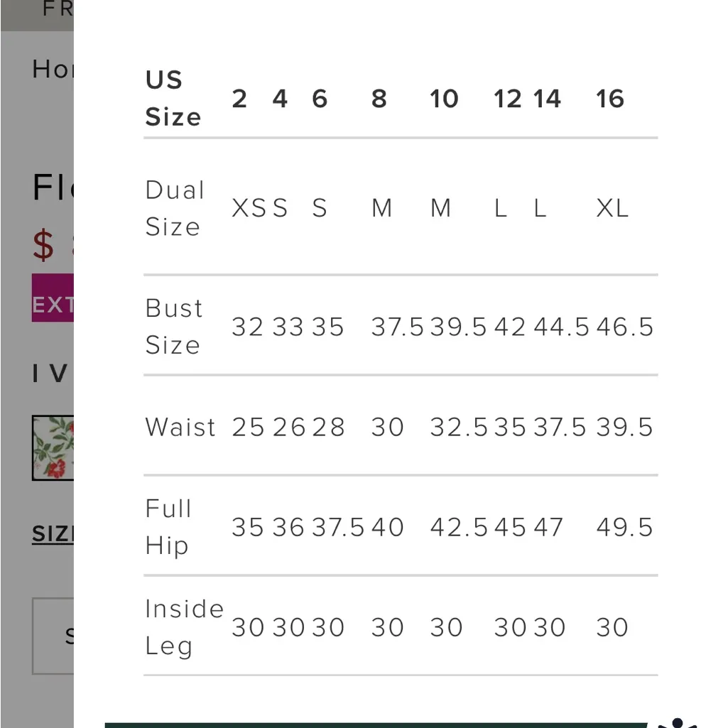This screenshot has height=728, width=728.
Task: Select the ivory floral print swatch
Action: coord(53,447)
